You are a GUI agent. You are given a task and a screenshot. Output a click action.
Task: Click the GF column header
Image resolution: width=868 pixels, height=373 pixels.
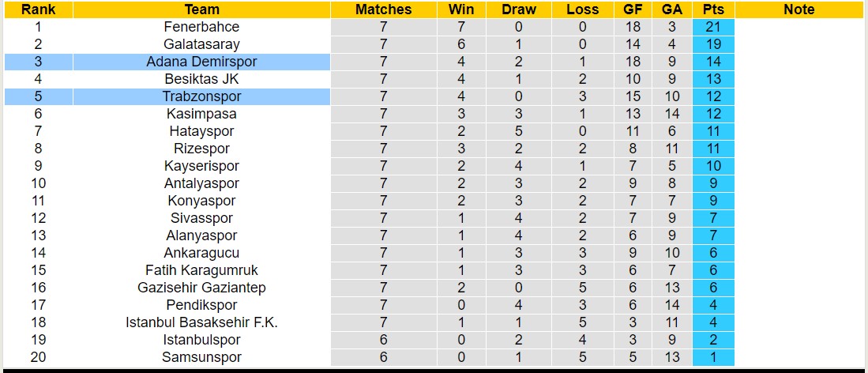633,9
